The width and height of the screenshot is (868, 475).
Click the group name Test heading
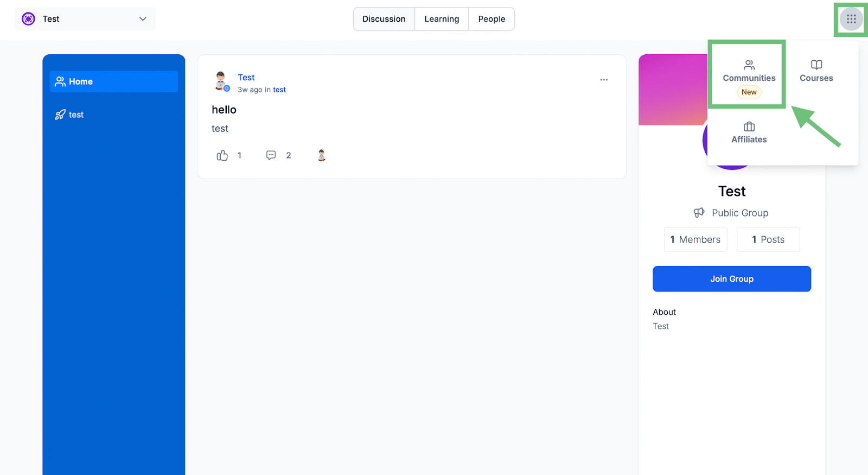point(732,191)
